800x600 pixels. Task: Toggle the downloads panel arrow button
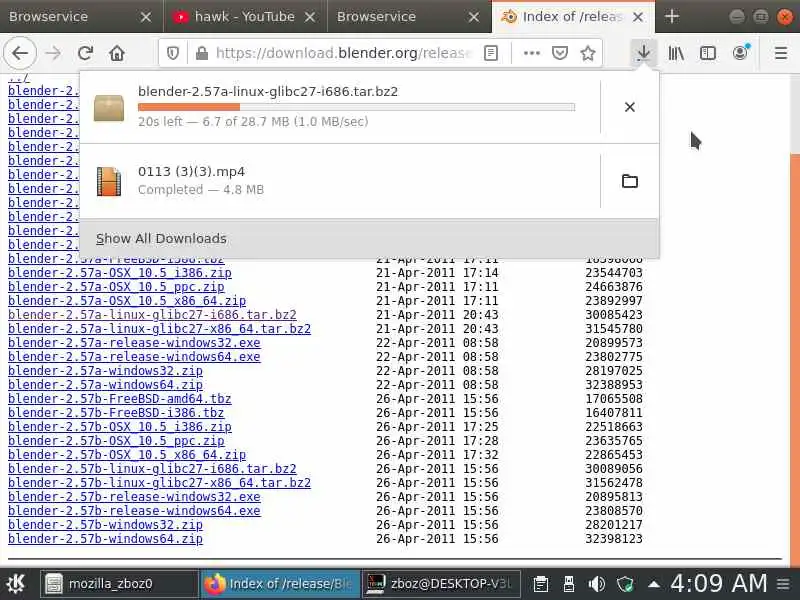point(643,53)
